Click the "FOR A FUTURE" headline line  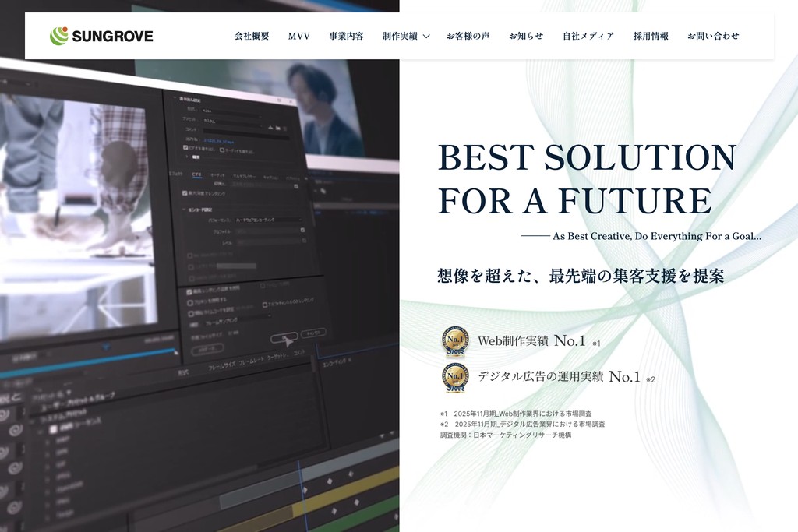tap(575, 200)
